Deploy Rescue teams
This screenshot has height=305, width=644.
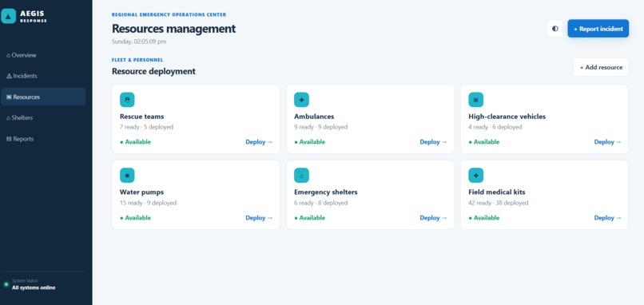(259, 142)
